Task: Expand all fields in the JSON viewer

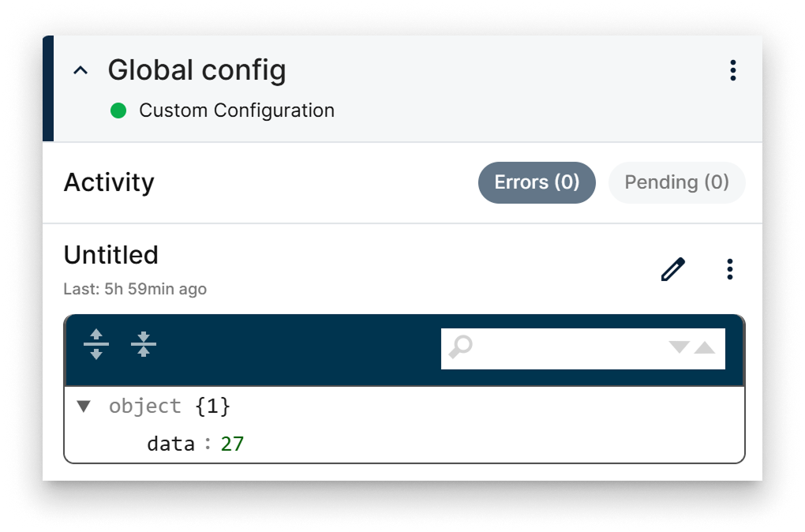Action: tap(96, 345)
